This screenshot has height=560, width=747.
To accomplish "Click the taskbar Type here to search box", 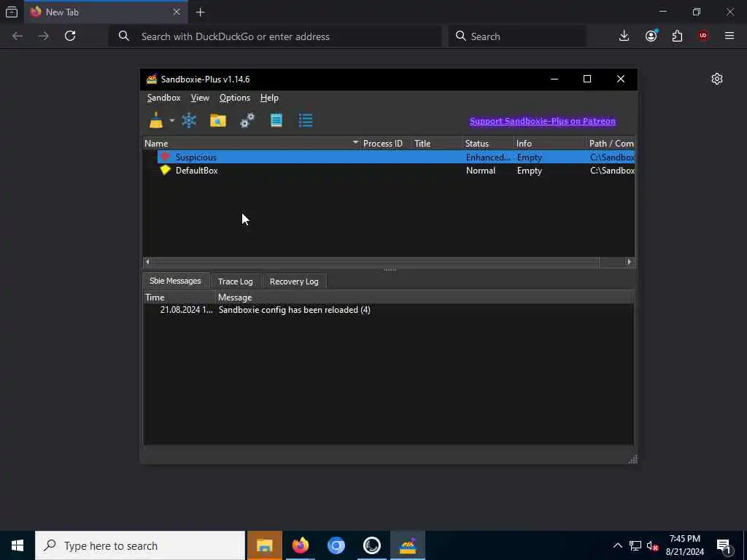I will 140,545.
